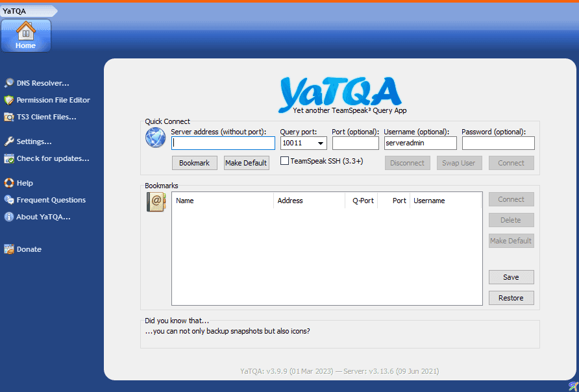Click the YaTQA logo banner
The image size is (579, 392).
coord(340,95)
